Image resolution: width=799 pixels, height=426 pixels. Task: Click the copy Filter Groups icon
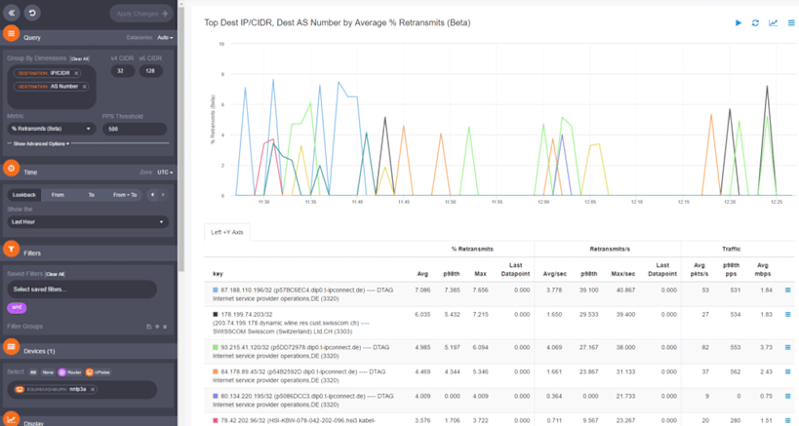coord(149,327)
